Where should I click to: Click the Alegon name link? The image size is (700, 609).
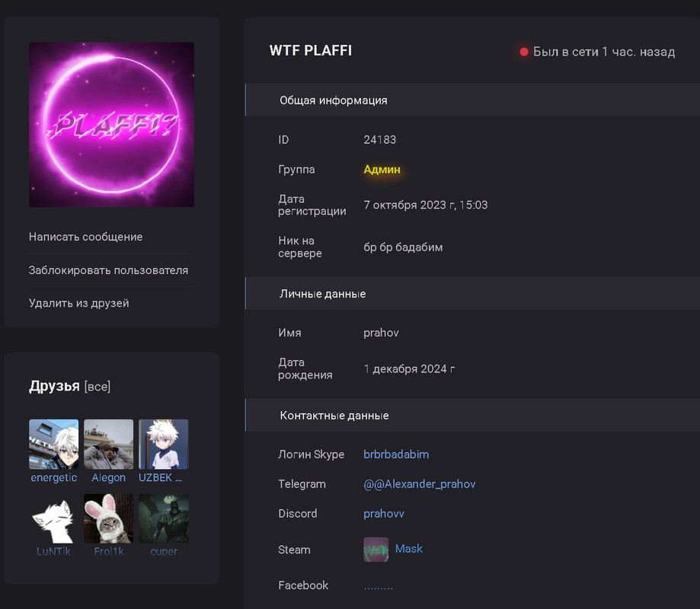(108, 478)
